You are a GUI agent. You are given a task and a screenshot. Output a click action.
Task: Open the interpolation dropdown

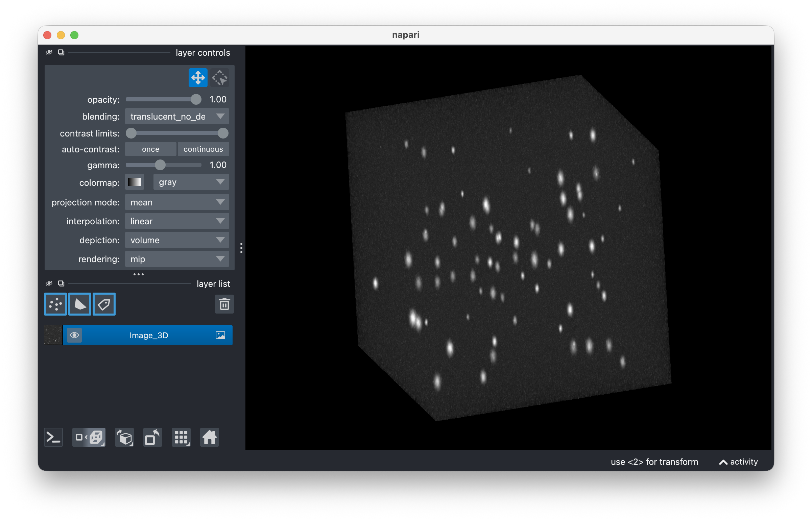[177, 221]
